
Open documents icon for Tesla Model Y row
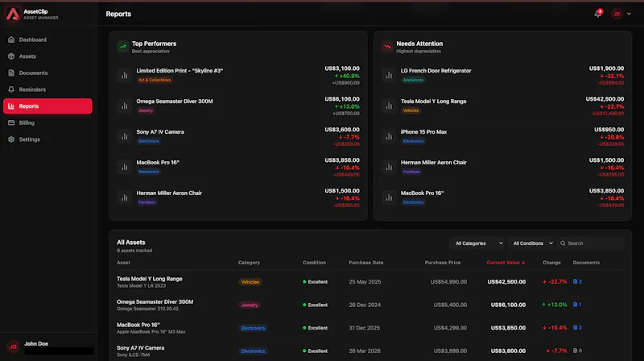tap(577, 282)
